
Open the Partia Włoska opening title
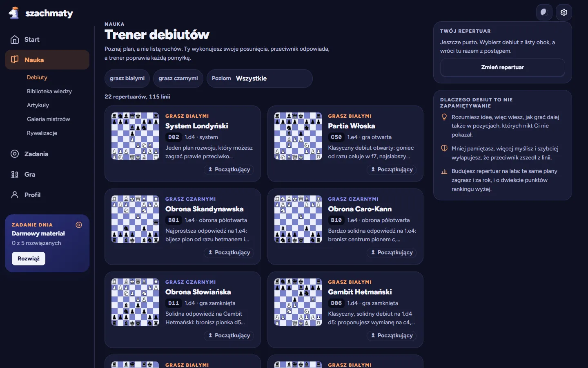pos(352,126)
